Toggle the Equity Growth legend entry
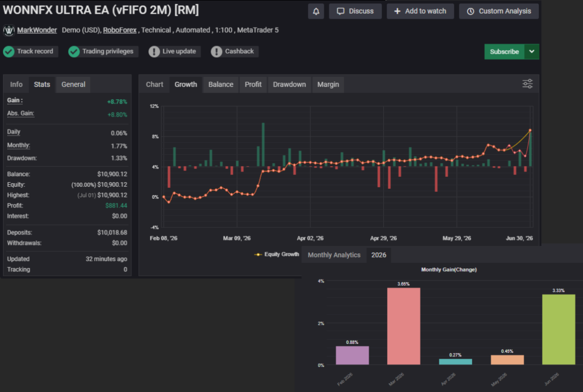Image resolution: width=583 pixels, height=392 pixels. pos(276,254)
